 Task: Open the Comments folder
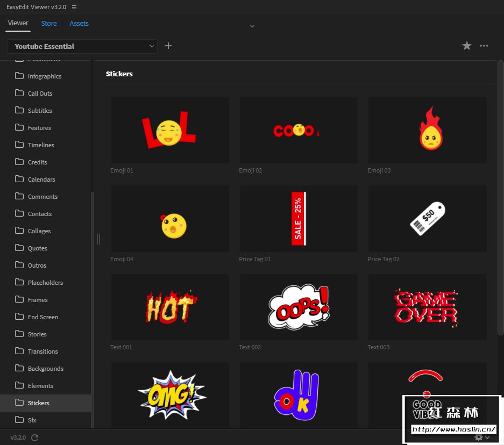(x=46, y=197)
